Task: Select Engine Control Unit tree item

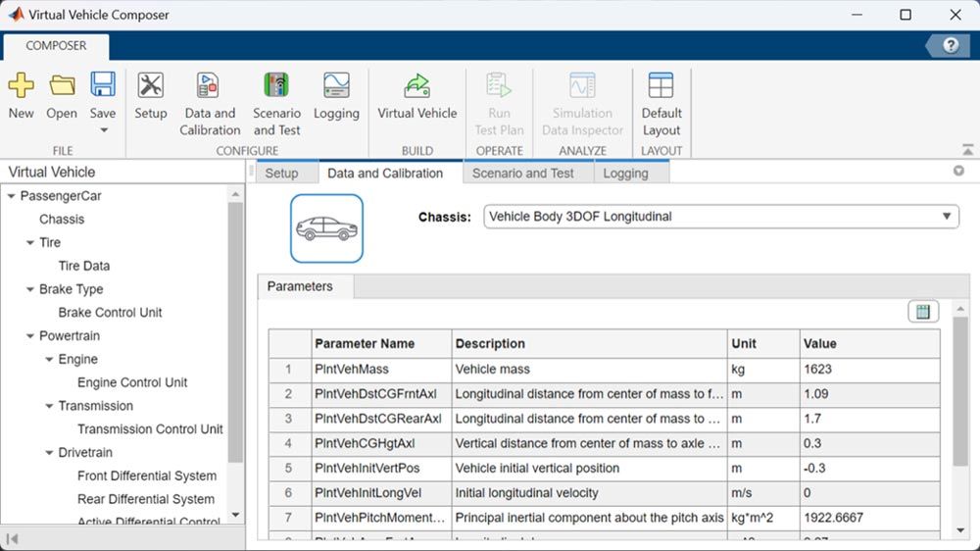Action: [132, 382]
